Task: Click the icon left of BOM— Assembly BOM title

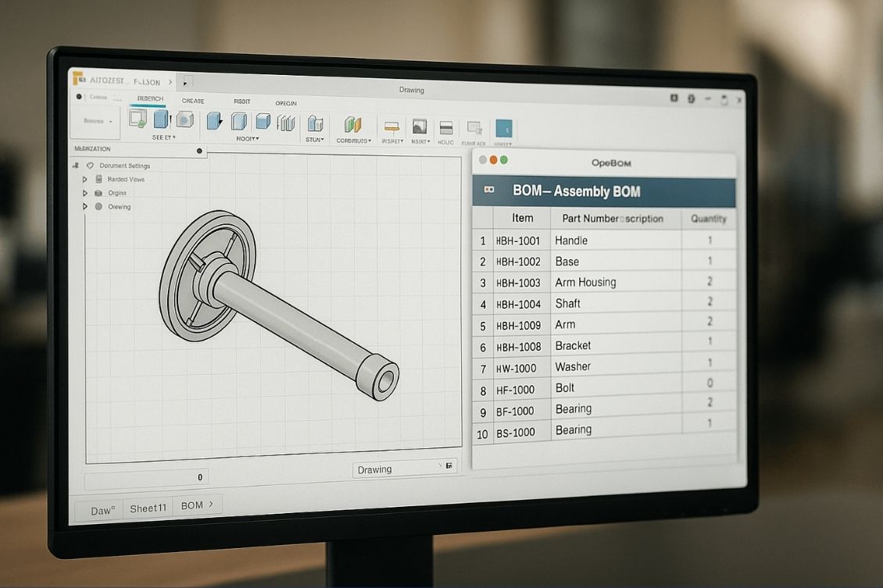Action: 489,190
